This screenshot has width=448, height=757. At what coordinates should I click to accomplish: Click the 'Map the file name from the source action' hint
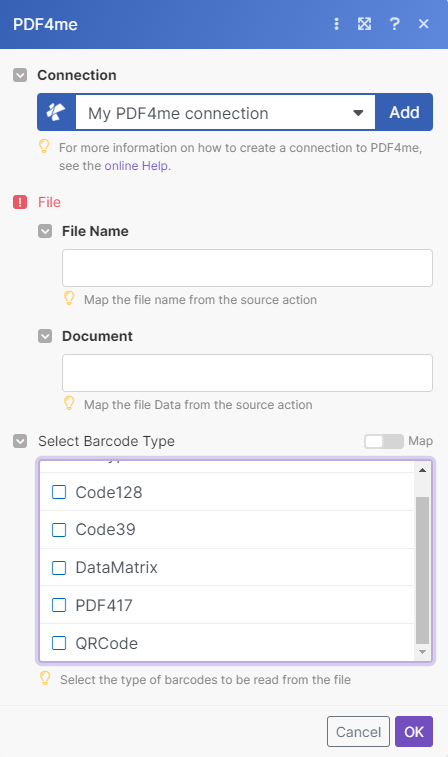(x=200, y=299)
